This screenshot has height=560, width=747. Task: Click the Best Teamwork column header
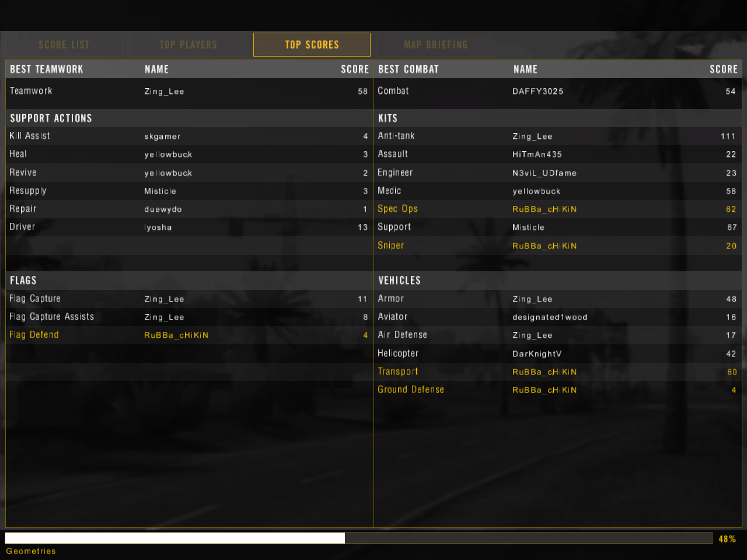click(x=47, y=69)
